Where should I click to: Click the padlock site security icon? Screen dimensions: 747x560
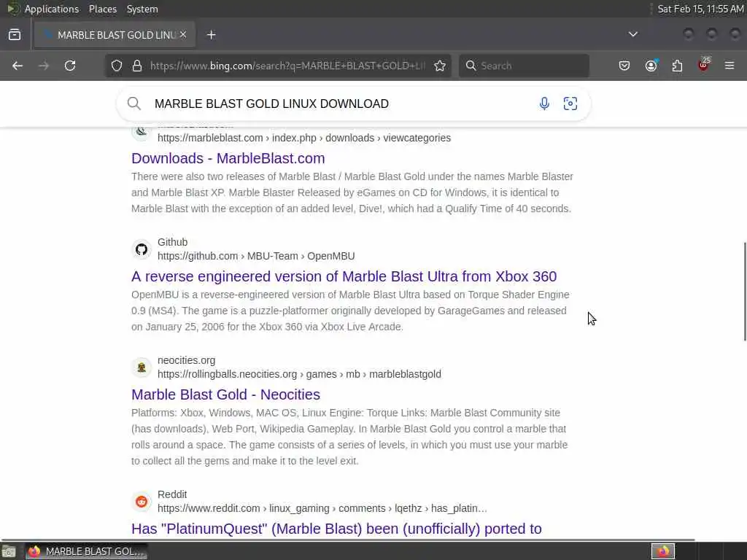click(x=137, y=66)
